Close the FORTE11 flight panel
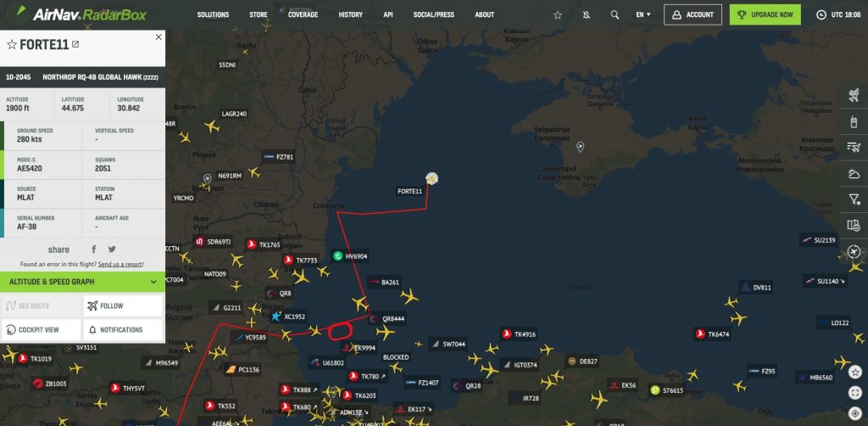 pos(159,37)
